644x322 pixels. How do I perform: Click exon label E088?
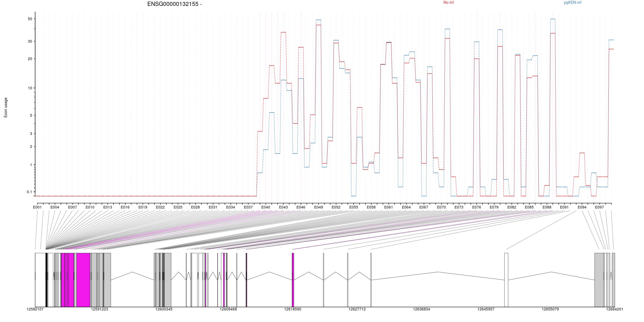547,207
